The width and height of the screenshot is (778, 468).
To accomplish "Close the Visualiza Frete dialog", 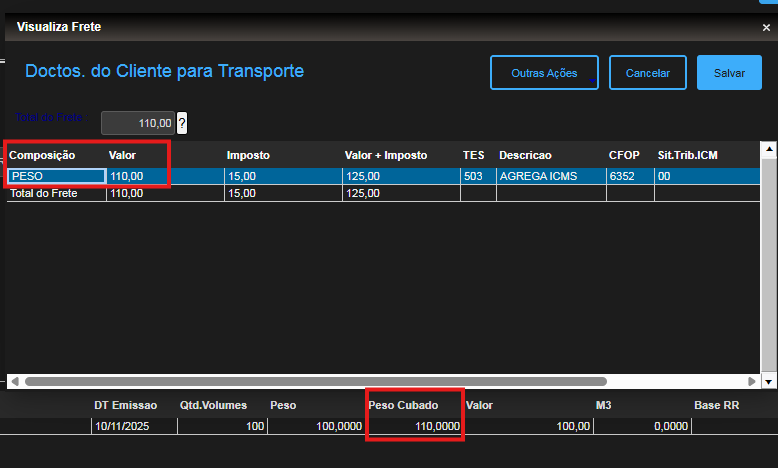I will tap(765, 28).
